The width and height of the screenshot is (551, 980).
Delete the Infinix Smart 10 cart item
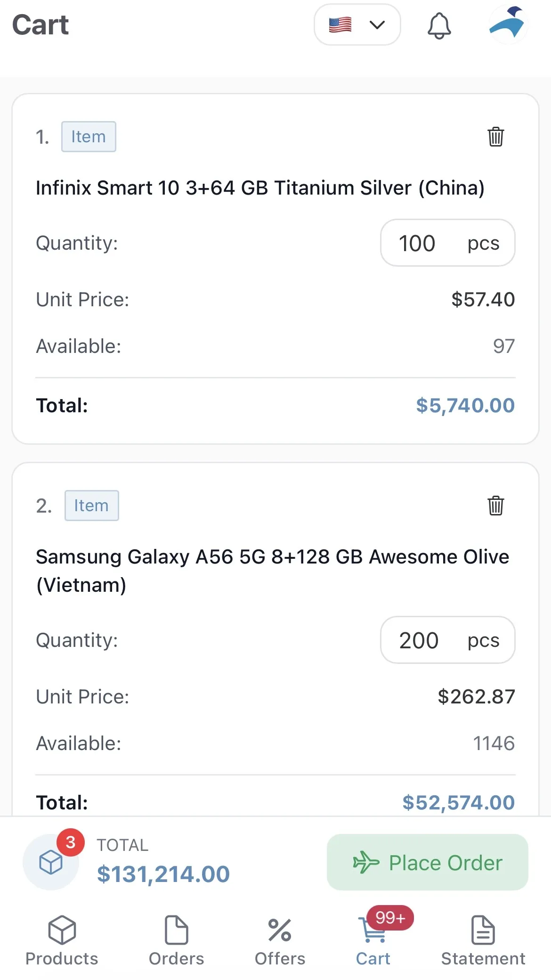tap(495, 137)
